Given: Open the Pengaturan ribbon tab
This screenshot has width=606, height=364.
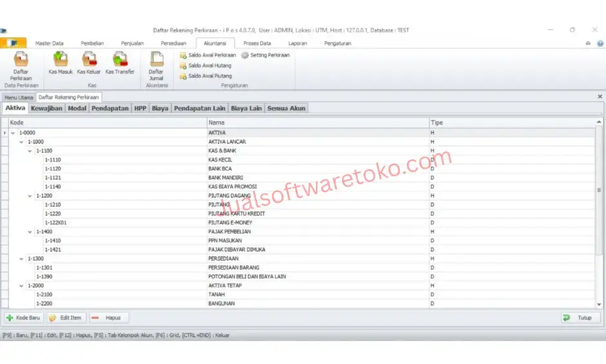Looking at the screenshot, I should click(x=337, y=43).
